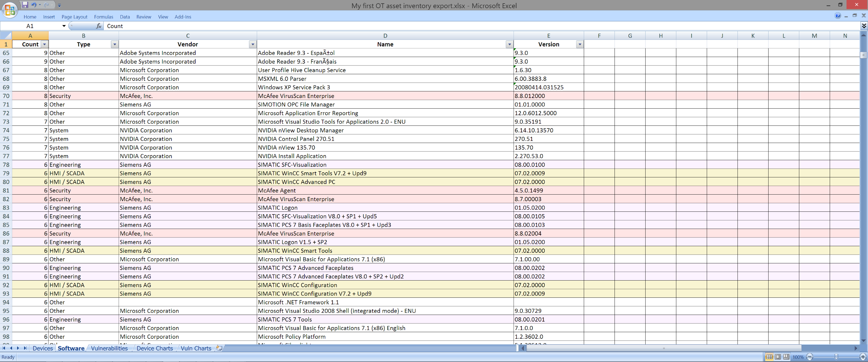Click the Insert Function fx icon
The height and width of the screenshot is (362, 868).
[99, 26]
